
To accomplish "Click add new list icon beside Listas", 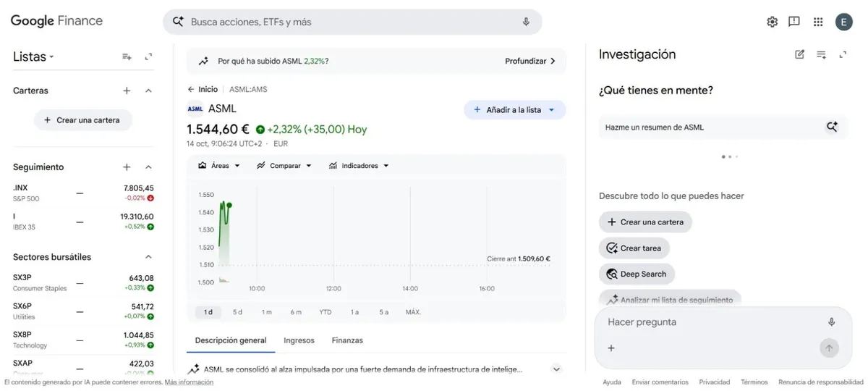I will coord(127,56).
